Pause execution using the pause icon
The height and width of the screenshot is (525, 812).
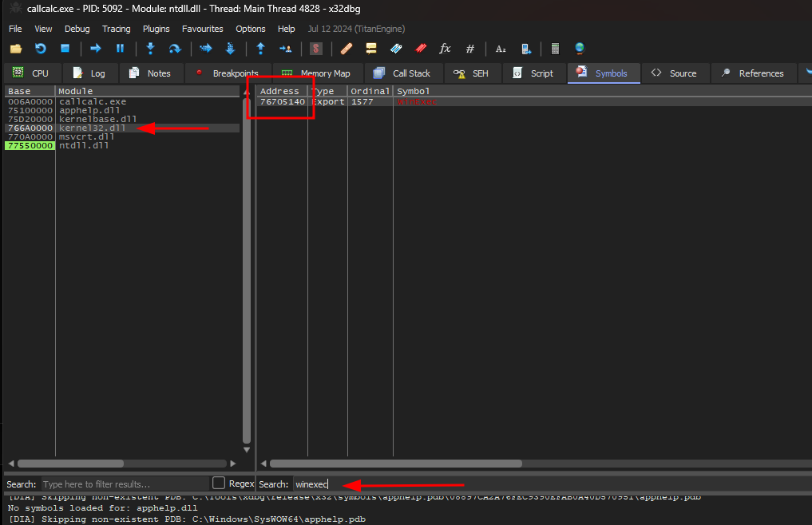tap(121, 49)
